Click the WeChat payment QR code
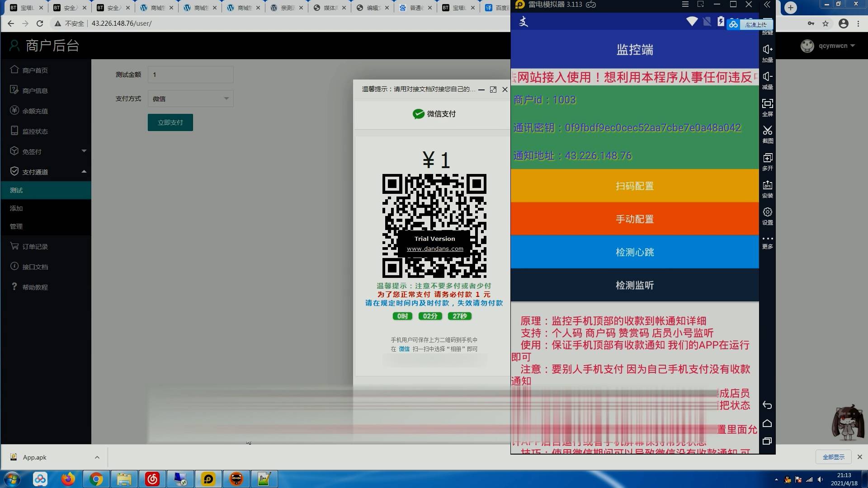This screenshot has width=868, height=488. [x=434, y=226]
